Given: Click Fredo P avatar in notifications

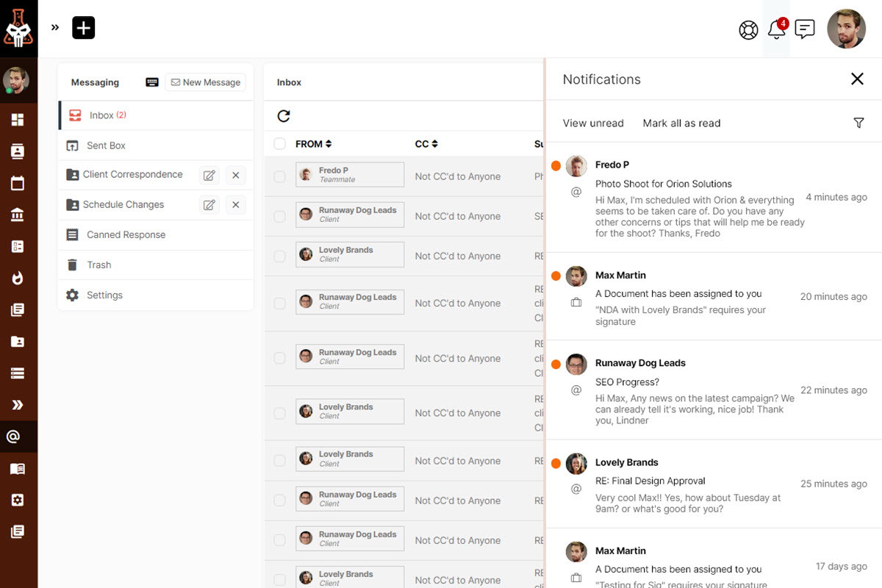Looking at the screenshot, I should 577,166.
